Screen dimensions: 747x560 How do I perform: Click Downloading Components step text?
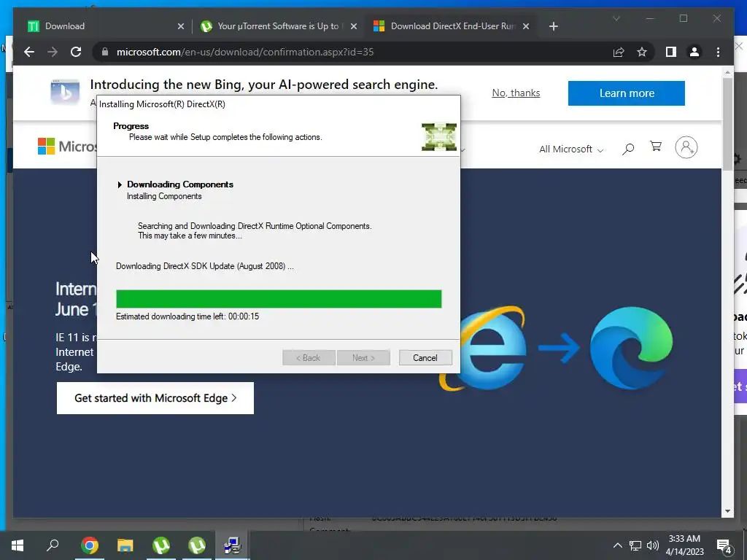tap(180, 184)
